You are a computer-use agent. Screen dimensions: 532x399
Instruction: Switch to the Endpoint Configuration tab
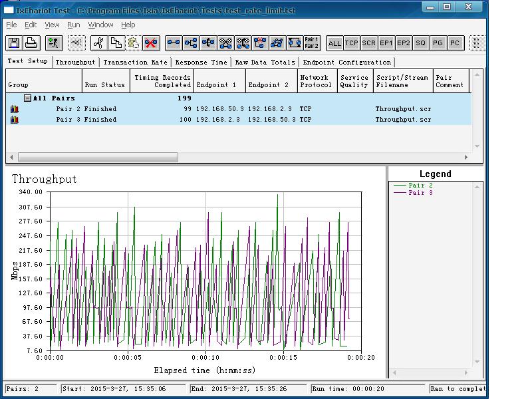coord(346,62)
